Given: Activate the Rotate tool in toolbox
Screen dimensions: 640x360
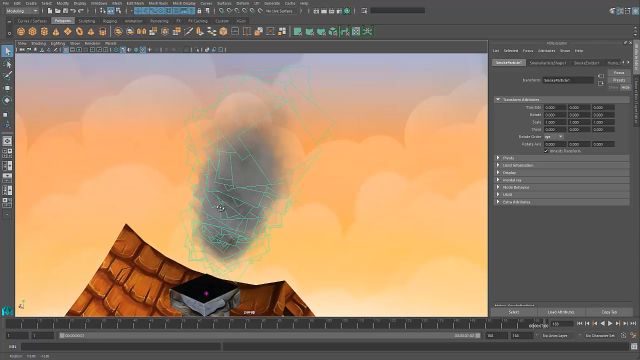Looking at the screenshot, I should [x=7, y=100].
